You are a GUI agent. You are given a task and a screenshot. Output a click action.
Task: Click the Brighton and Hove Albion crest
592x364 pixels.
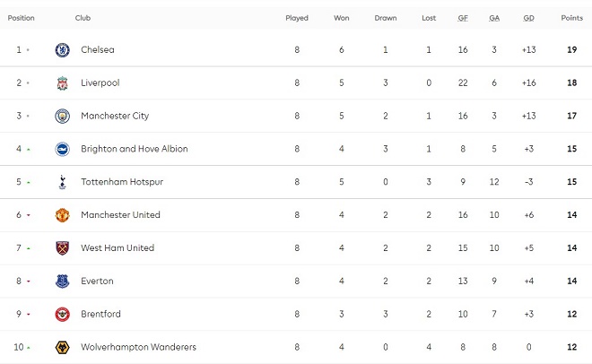(62, 149)
